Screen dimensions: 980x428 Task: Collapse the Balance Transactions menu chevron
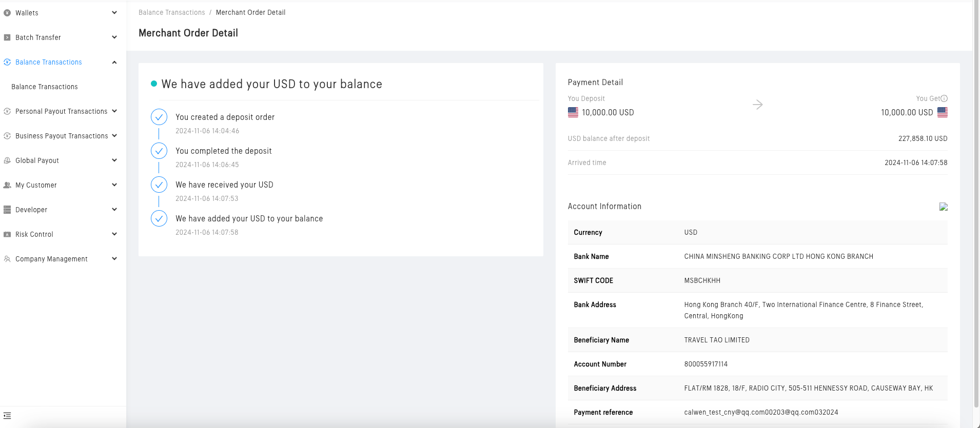pyautogui.click(x=114, y=62)
